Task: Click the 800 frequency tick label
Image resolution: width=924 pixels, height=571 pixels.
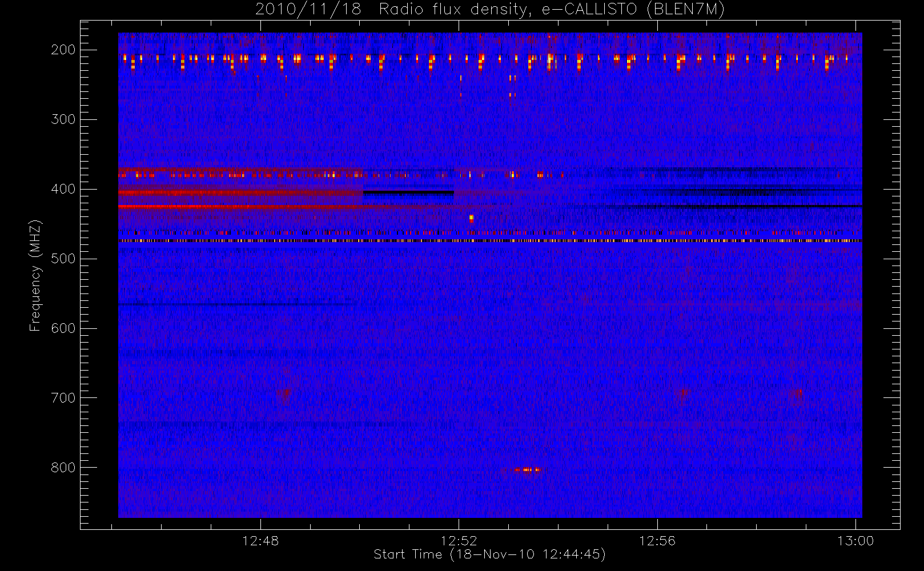Action: pos(63,468)
